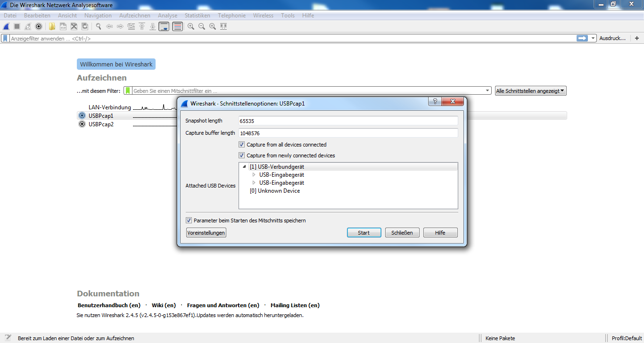The image size is (644, 343).
Task: Apply the display filter with the blue arrow
Action: pyautogui.click(x=583, y=38)
